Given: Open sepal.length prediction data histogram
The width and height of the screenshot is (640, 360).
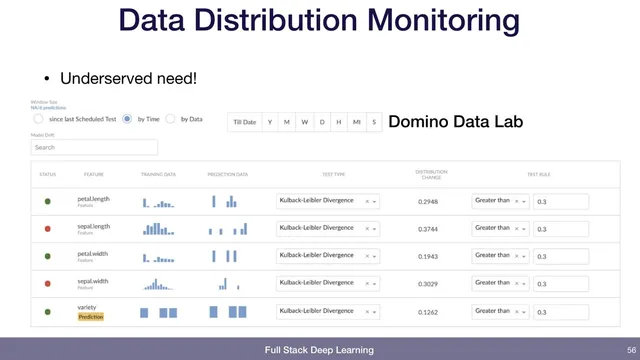Looking at the screenshot, I should tap(228, 229).
